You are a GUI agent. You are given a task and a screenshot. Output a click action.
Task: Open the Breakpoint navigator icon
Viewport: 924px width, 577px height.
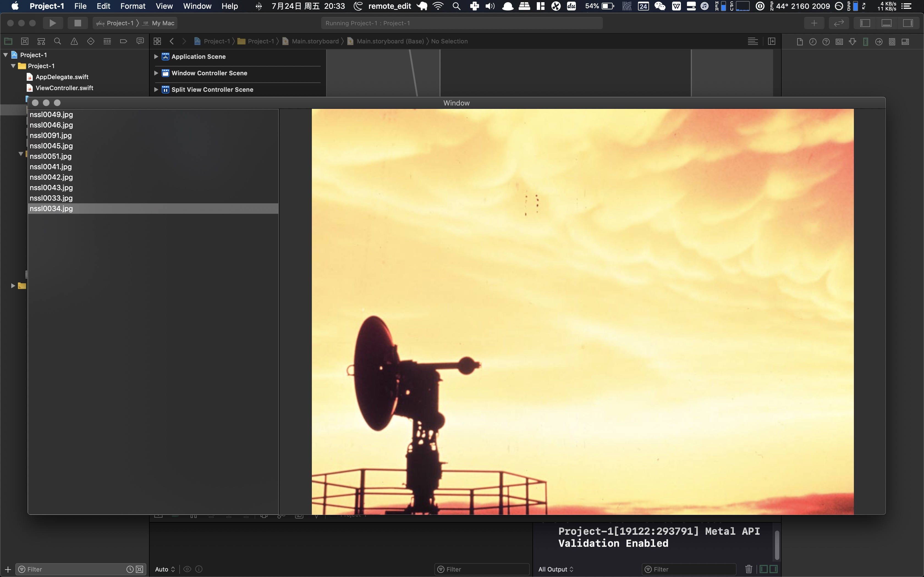click(123, 41)
